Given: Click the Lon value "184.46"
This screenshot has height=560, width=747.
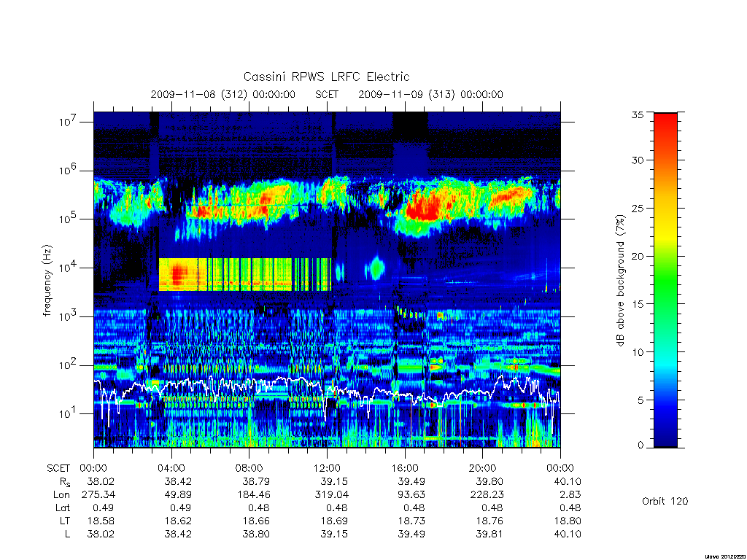Looking at the screenshot, I should (x=253, y=495).
